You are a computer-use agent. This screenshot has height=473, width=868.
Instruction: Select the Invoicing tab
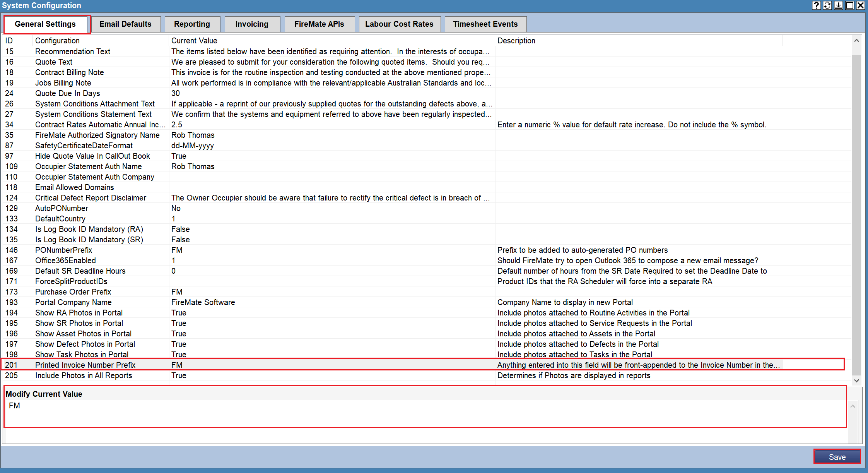pos(252,24)
